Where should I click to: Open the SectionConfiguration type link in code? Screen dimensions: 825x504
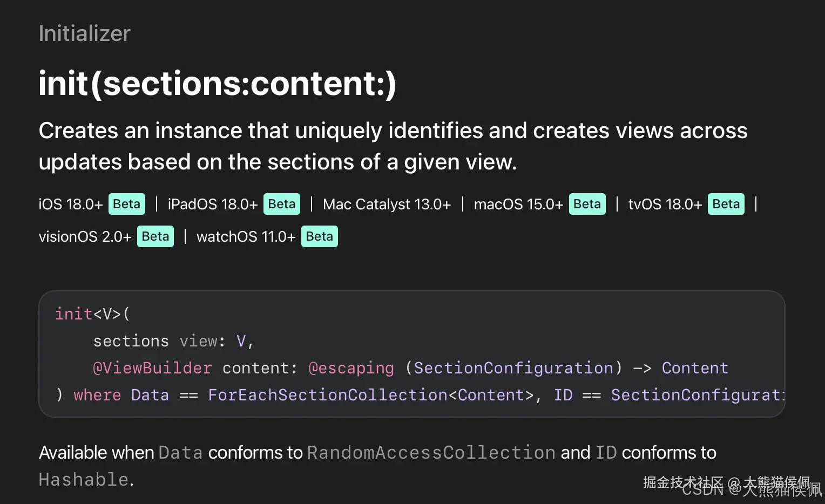pos(513,368)
